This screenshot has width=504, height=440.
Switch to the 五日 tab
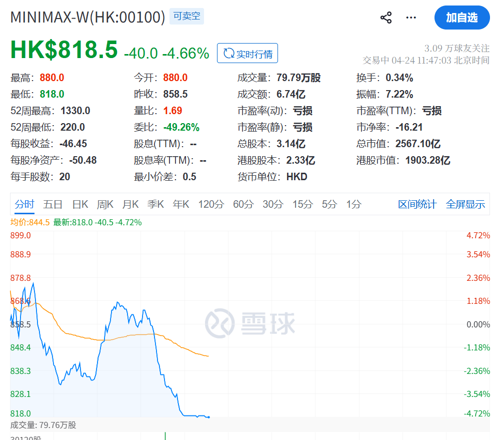[53, 204]
